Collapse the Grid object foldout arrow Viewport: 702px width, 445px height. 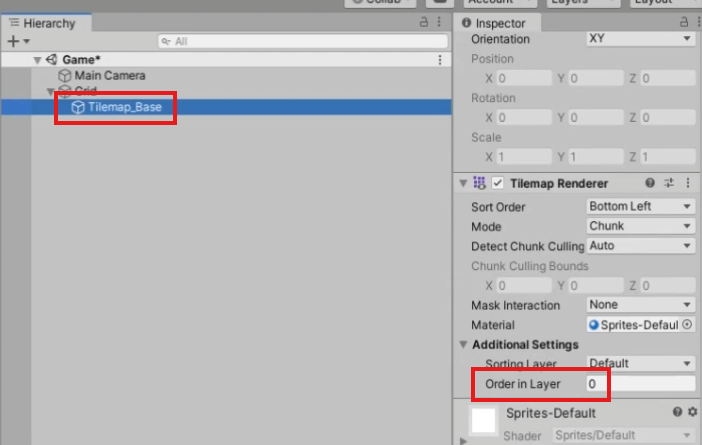[50, 91]
